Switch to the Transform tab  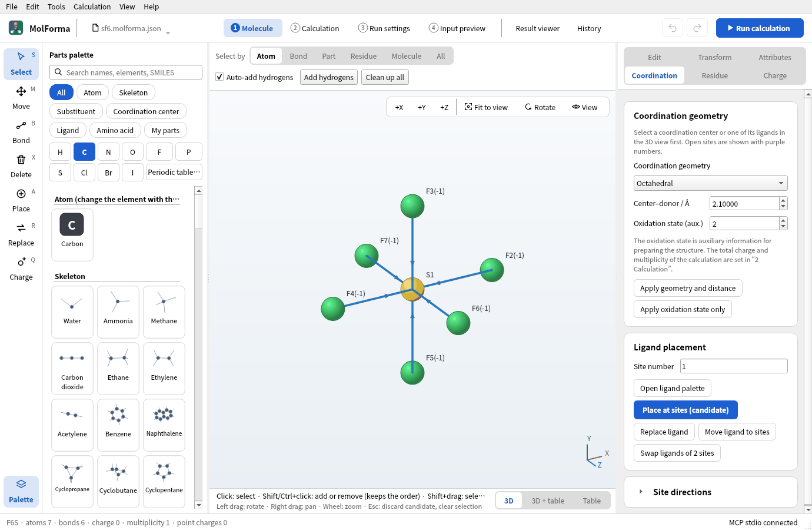click(x=715, y=57)
